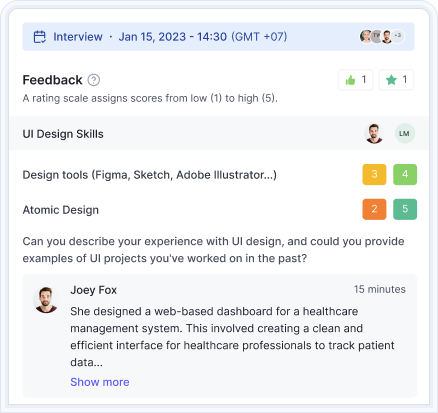This screenshot has height=413, width=438.
Task: Click the green score 5 badge
Action: click(405, 209)
